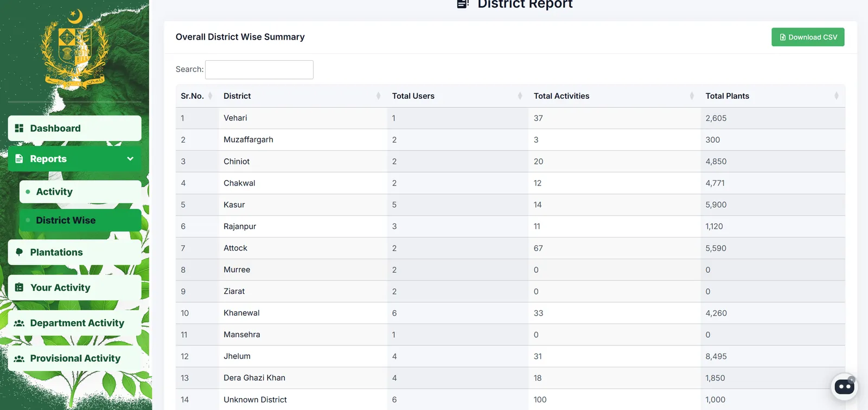Open the Dashboard grid icon
Viewport: 868px width, 410px height.
pos(19,128)
